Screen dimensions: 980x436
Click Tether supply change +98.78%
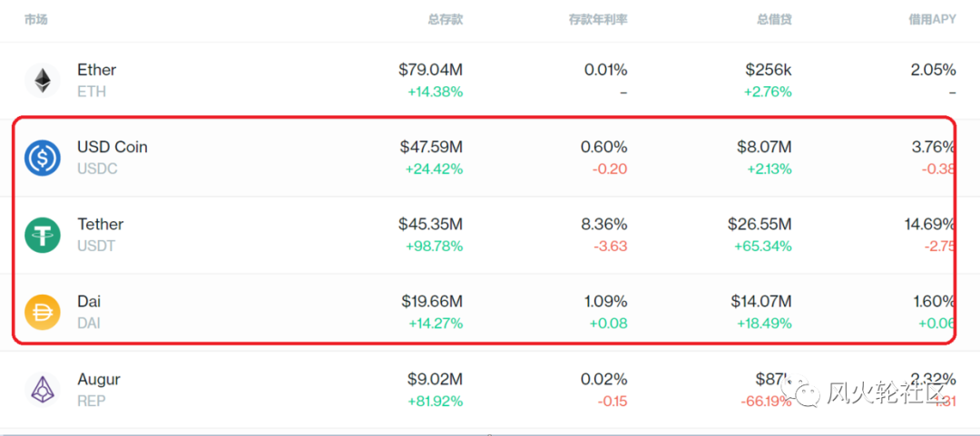(435, 247)
